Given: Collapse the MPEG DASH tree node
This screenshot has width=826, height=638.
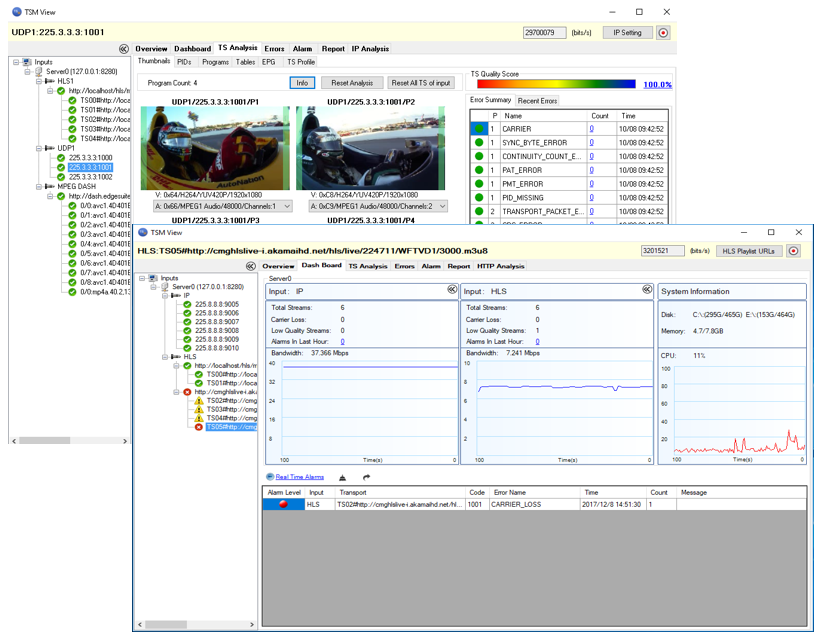Looking at the screenshot, I should (x=36, y=186).
